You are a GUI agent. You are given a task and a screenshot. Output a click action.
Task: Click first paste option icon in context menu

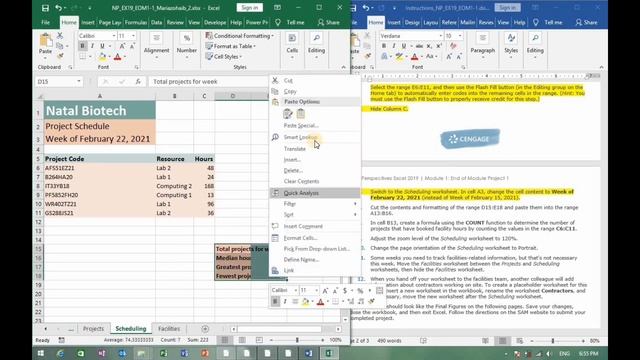tap(288, 114)
